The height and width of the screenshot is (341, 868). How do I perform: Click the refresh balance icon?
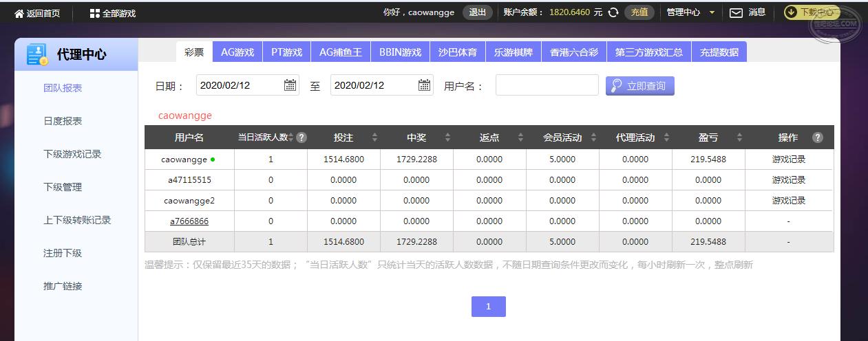pos(613,12)
